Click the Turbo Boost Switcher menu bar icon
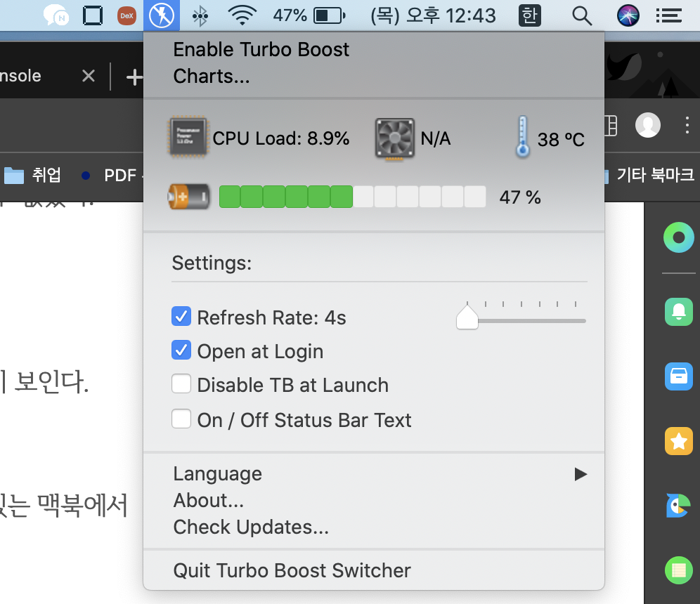Screen dimensions: 700x604 pyautogui.click(x=162, y=15)
